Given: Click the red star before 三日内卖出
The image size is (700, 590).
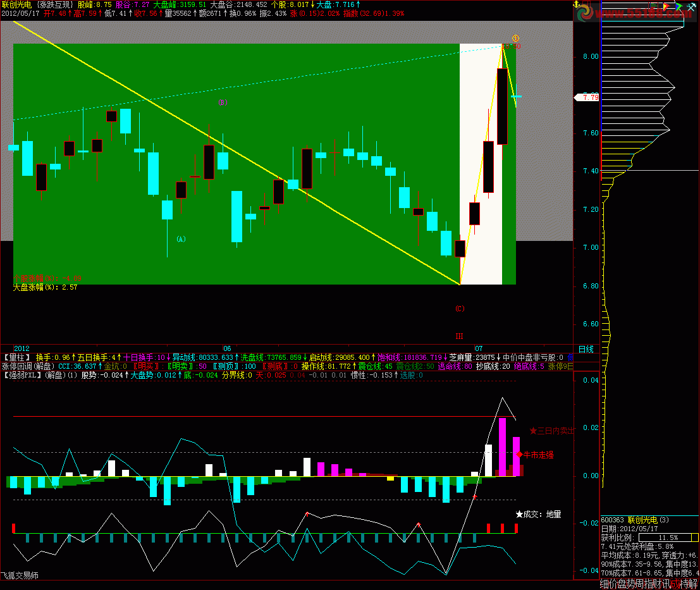Looking at the screenshot, I should [533, 431].
